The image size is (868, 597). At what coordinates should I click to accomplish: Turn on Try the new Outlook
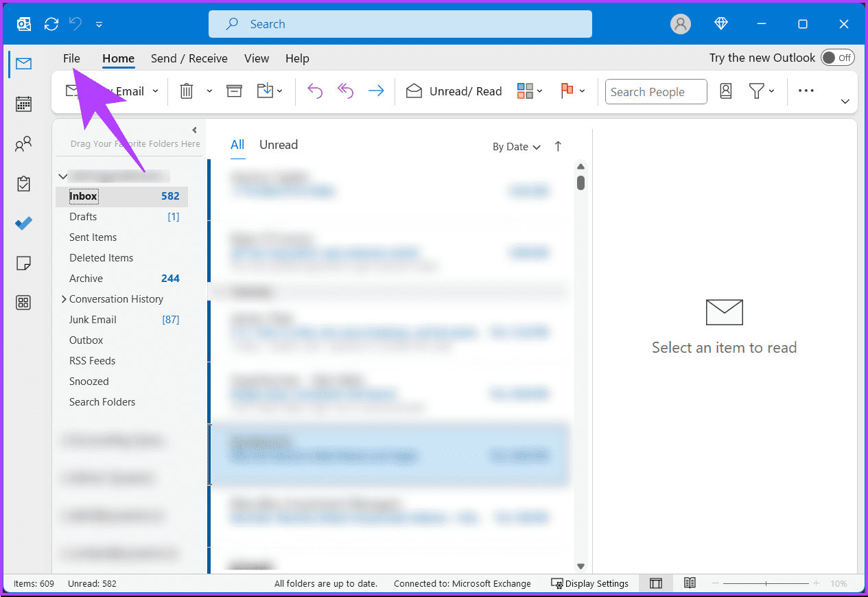tap(837, 58)
